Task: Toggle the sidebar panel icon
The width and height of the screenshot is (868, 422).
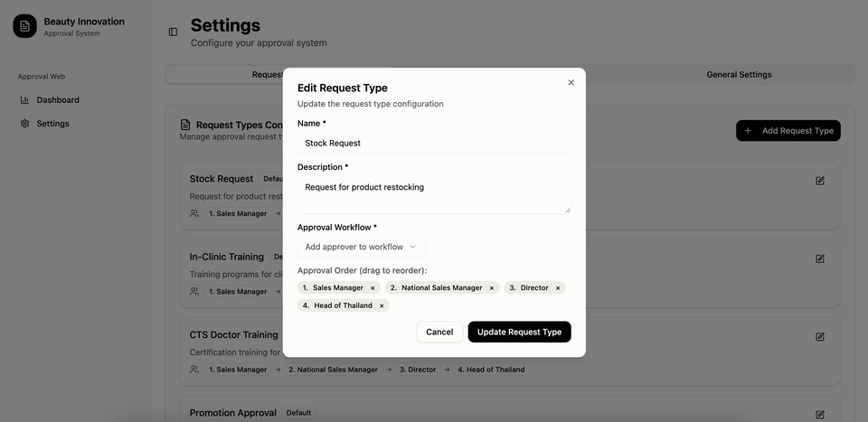Action: [x=173, y=33]
